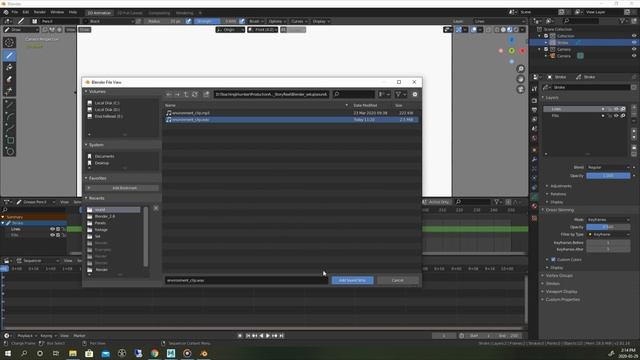
Task: Open Onion Skinning Mode dropdown
Action: tap(608, 220)
